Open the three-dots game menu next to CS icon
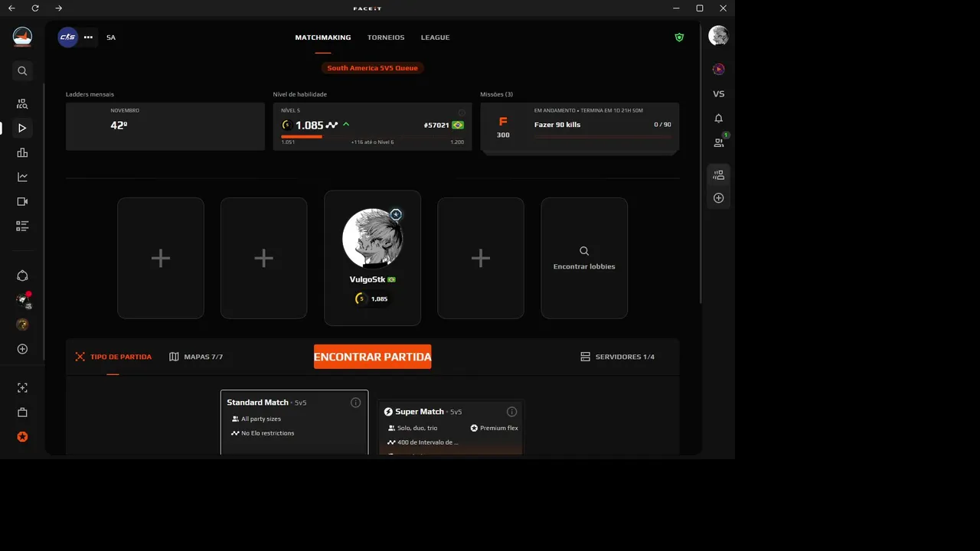 tap(88, 37)
